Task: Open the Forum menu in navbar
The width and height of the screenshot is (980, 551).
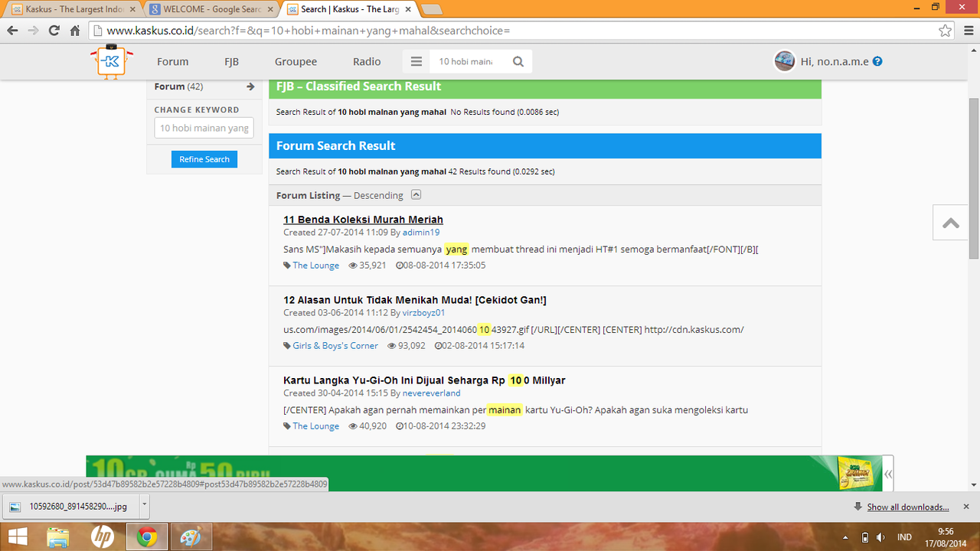Action: 173,62
